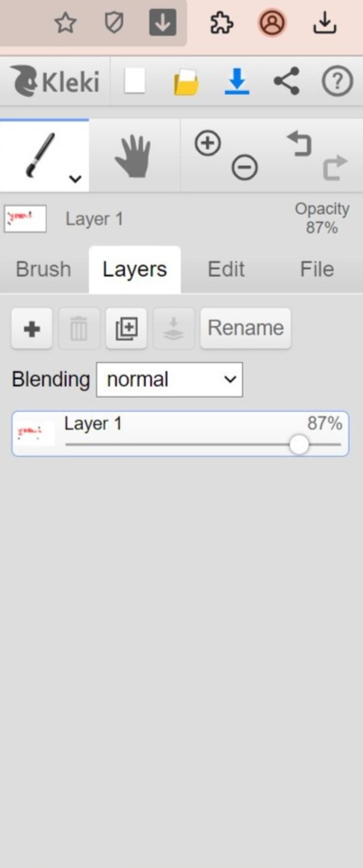Zoom out with the minus magnifier
Viewport: 363px width, 868px height.
tap(245, 167)
